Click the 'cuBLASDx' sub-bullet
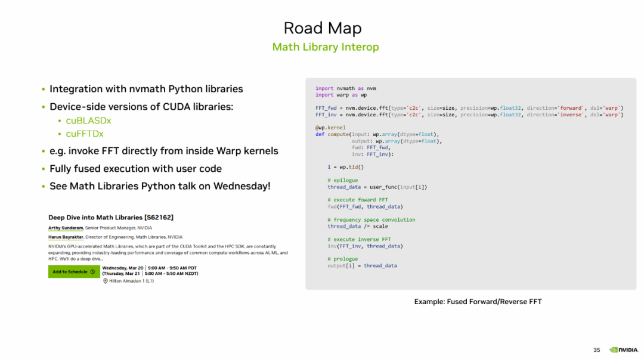 88,121
